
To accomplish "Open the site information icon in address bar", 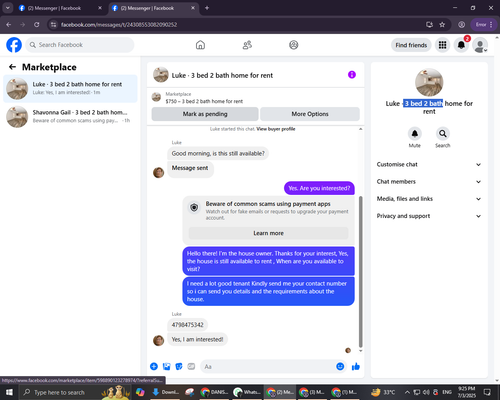I will (53, 24).
